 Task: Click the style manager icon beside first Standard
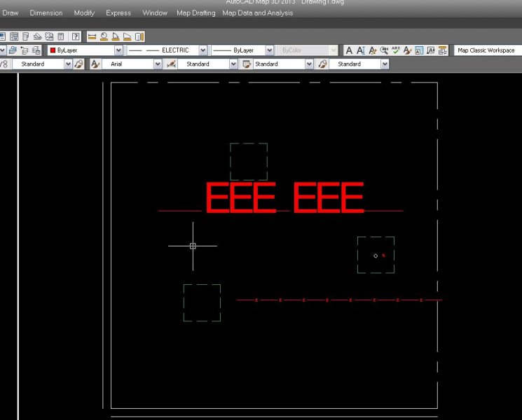point(79,64)
